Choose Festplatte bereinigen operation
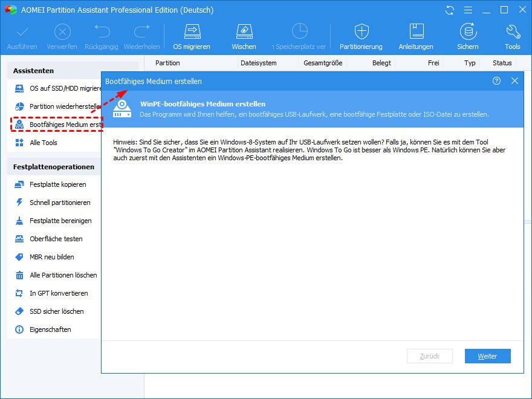This screenshot has height=399, width=532. coord(53,221)
